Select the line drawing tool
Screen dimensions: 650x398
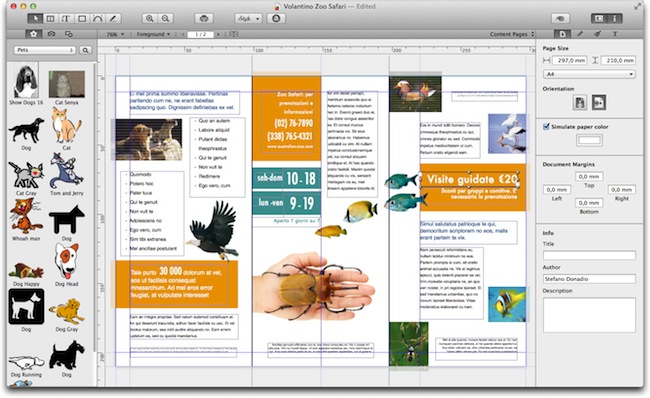pyautogui.click(x=113, y=19)
